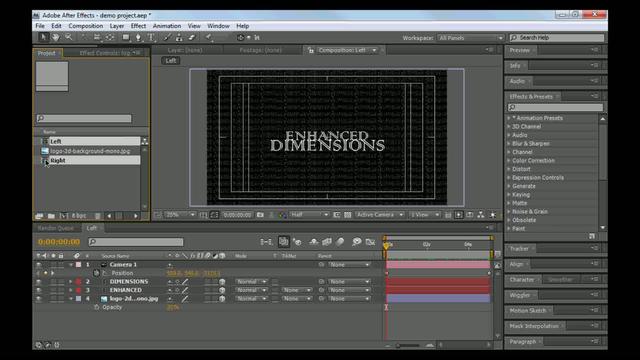This screenshot has height=360, width=640.
Task: Switch to the Render Queue tab
Action: point(56,228)
